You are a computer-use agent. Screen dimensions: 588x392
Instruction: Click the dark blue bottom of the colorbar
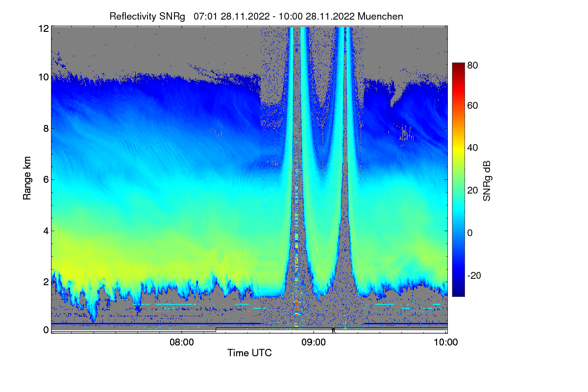coord(458,293)
